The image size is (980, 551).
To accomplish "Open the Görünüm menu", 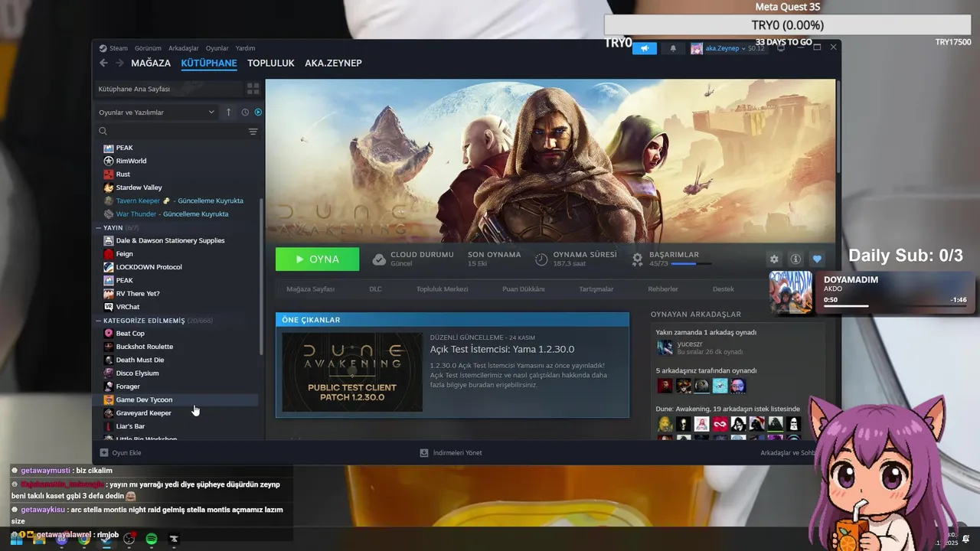I will [x=148, y=48].
